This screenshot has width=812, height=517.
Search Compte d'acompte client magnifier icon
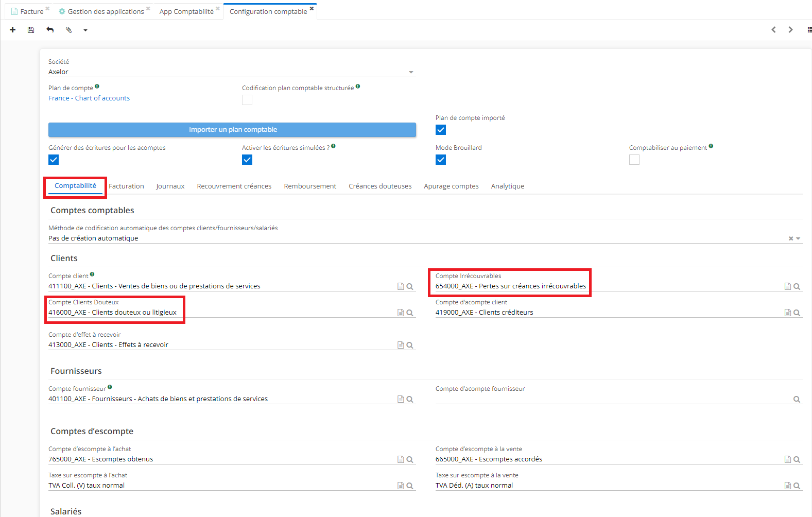click(x=797, y=313)
